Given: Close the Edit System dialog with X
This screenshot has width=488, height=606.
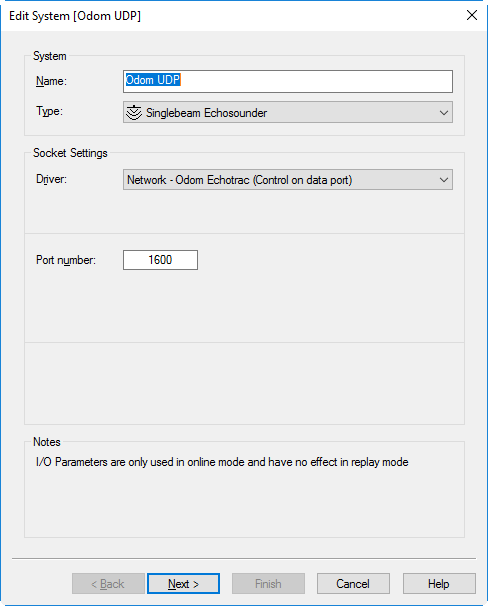Looking at the screenshot, I should pyautogui.click(x=472, y=15).
